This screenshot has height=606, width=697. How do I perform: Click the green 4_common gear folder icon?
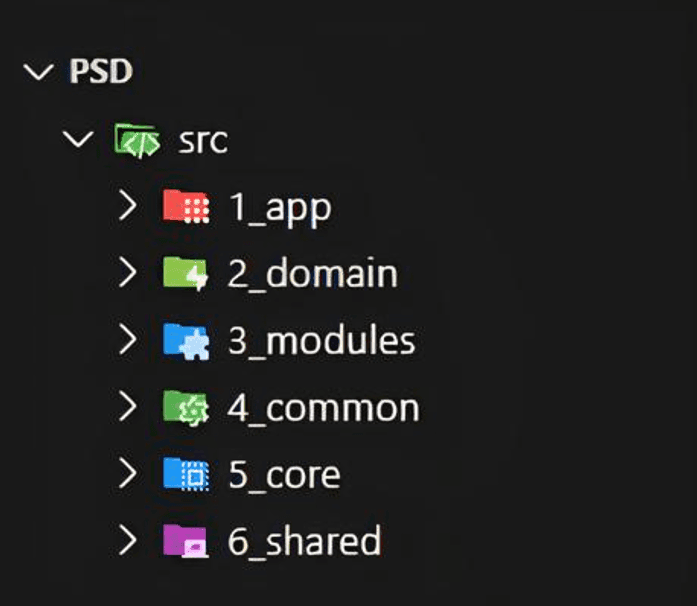click(x=185, y=407)
